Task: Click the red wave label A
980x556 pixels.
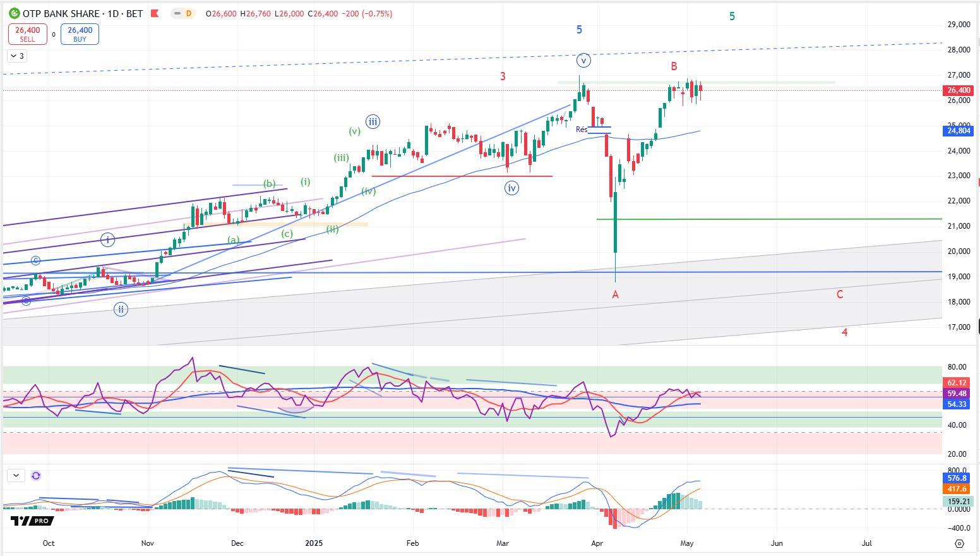Action: pyautogui.click(x=615, y=294)
